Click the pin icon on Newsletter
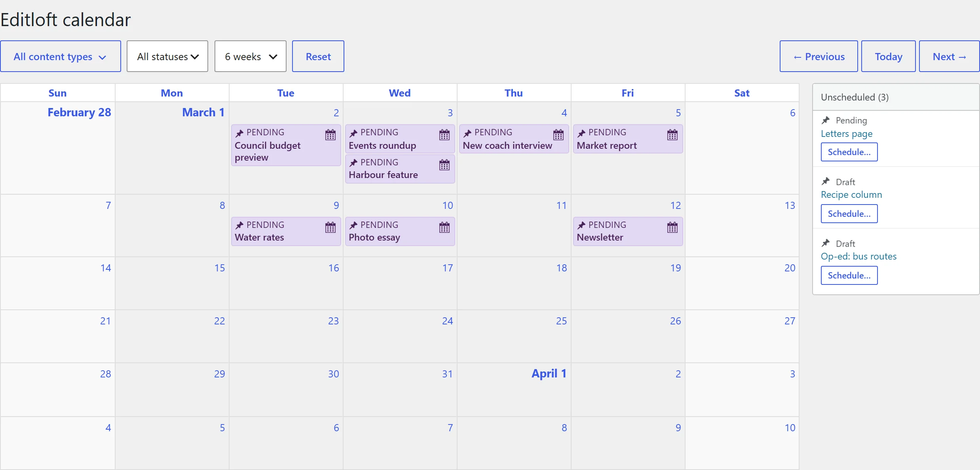 [581, 226]
